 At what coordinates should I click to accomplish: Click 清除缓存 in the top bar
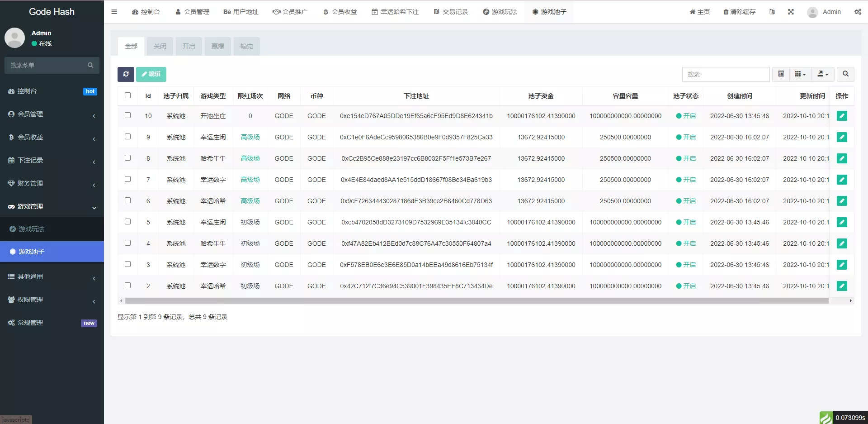point(739,12)
